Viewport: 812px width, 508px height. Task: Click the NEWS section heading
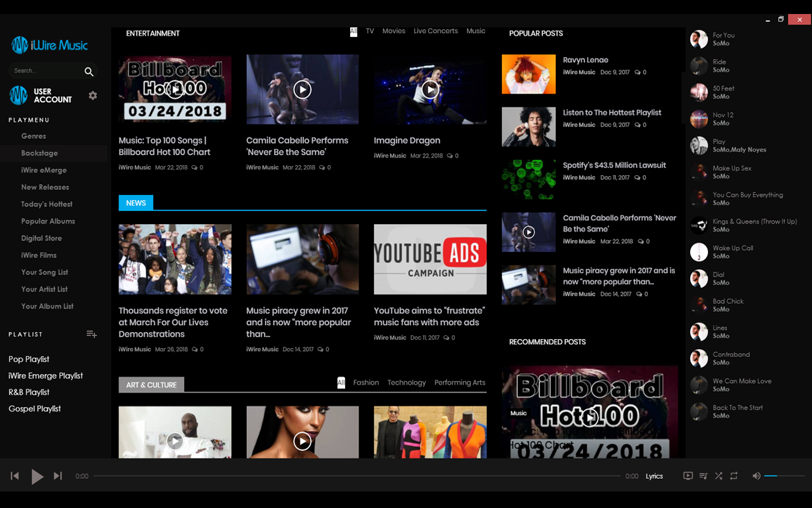[x=136, y=203]
